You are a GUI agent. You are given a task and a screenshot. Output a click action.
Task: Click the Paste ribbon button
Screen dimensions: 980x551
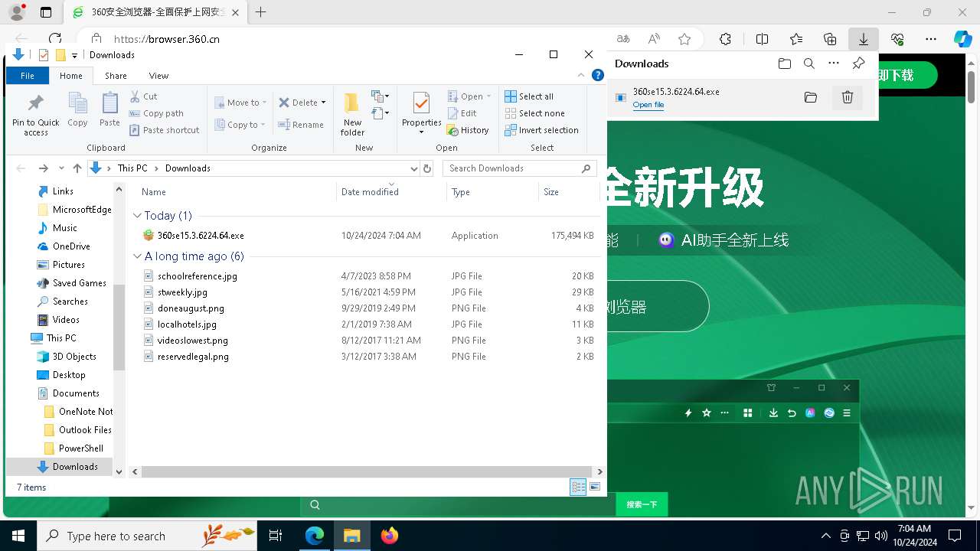pos(109,109)
